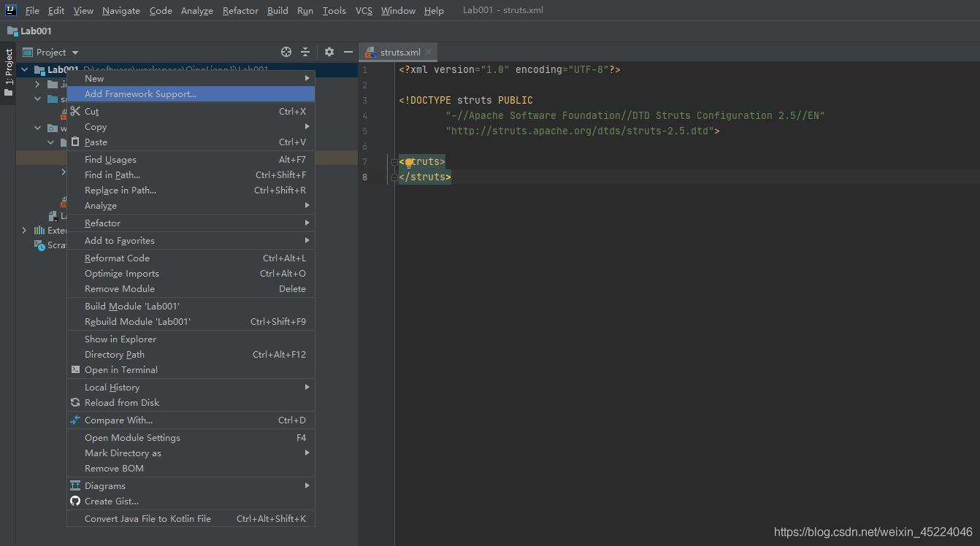Hide the Project panel with minus icon
This screenshot has width=980, height=546.
pos(348,52)
